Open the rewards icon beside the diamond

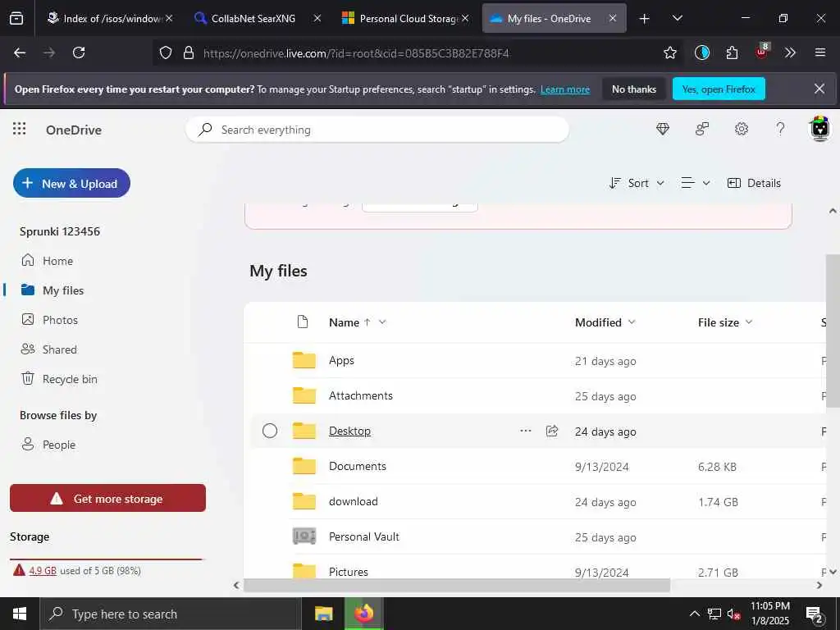click(x=702, y=129)
